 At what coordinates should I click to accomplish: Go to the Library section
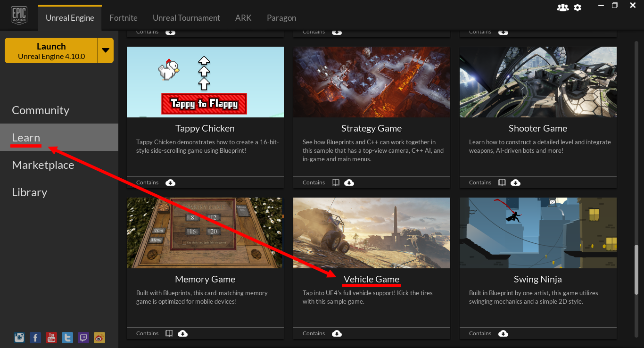click(x=59, y=192)
